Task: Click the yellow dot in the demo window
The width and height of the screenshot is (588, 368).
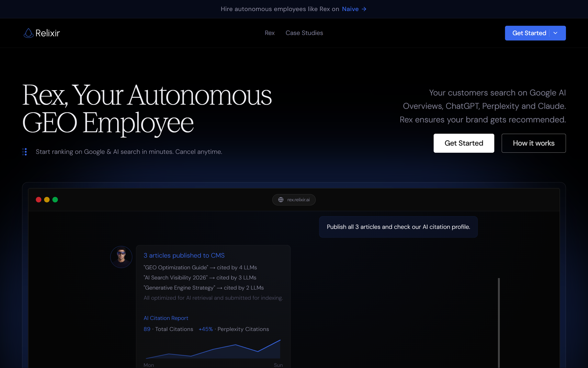Action: (x=47, y=199)
